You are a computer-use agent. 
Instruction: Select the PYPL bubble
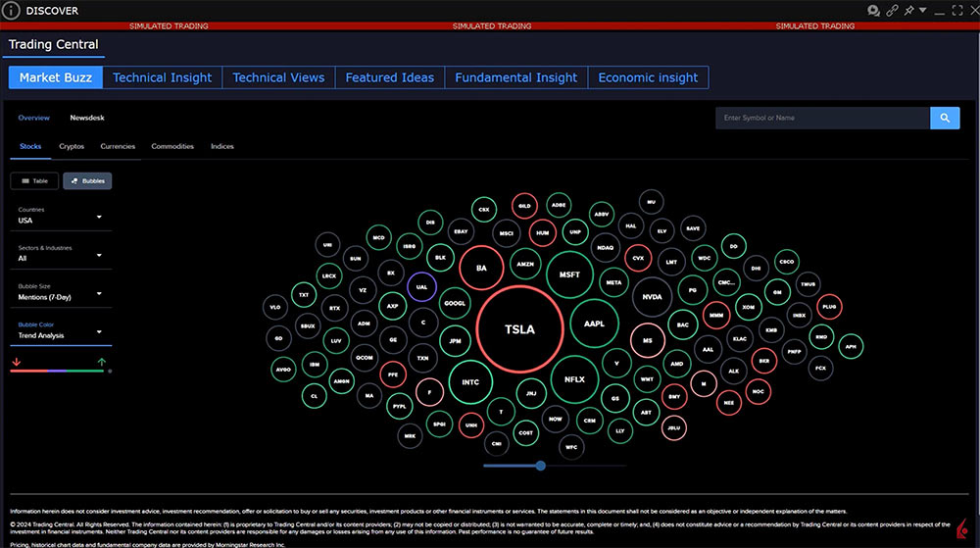(x=400, y=406)
